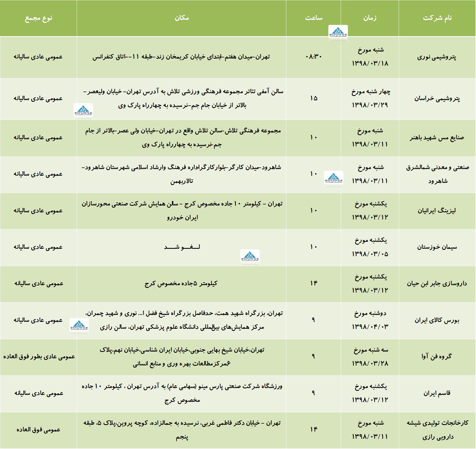Click date 1398/03/05 for سیمان خوزستان
The width and height of the screenshot is (476, 449).
click(370, 254)
